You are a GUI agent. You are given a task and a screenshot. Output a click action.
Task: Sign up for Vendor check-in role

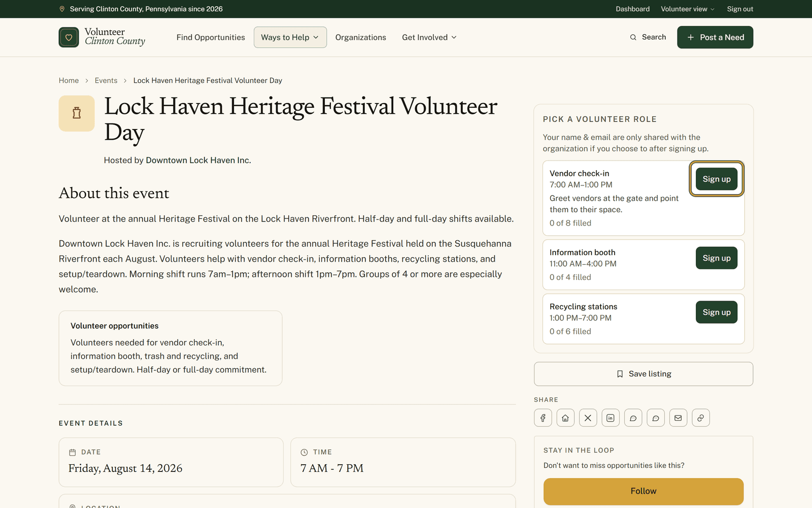tap(717, 179)
